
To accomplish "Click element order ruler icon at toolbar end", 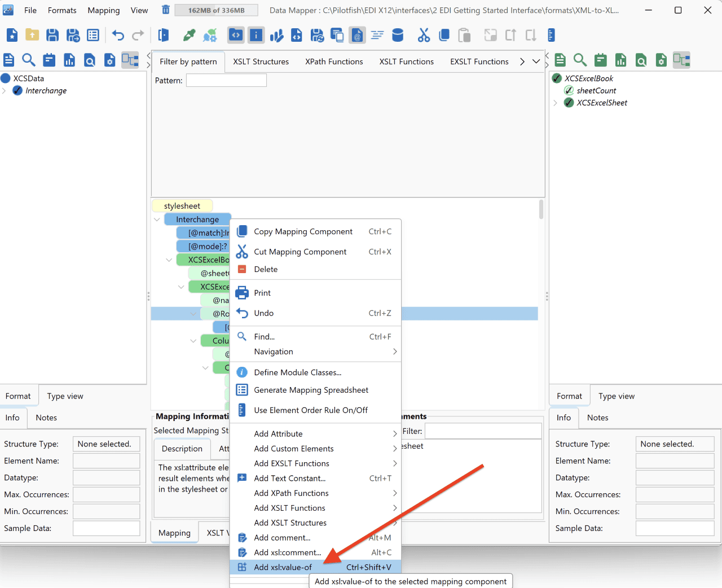I will [551, 36].
